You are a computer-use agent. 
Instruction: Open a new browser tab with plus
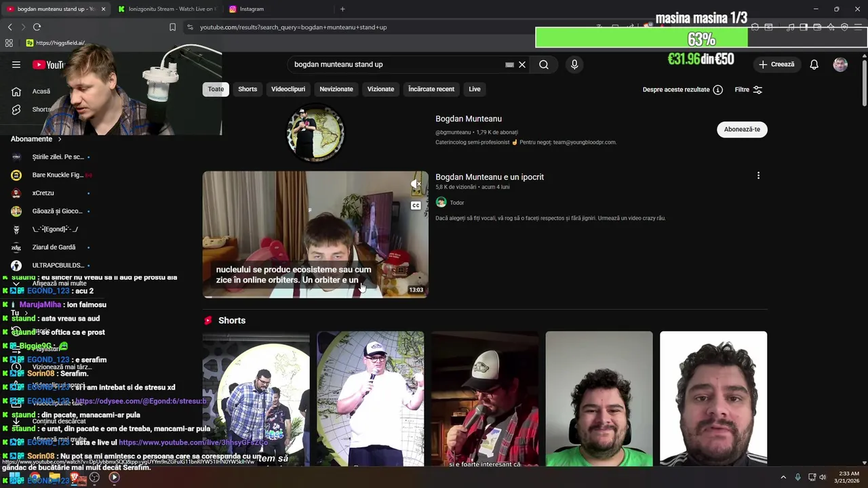(342, 9)
